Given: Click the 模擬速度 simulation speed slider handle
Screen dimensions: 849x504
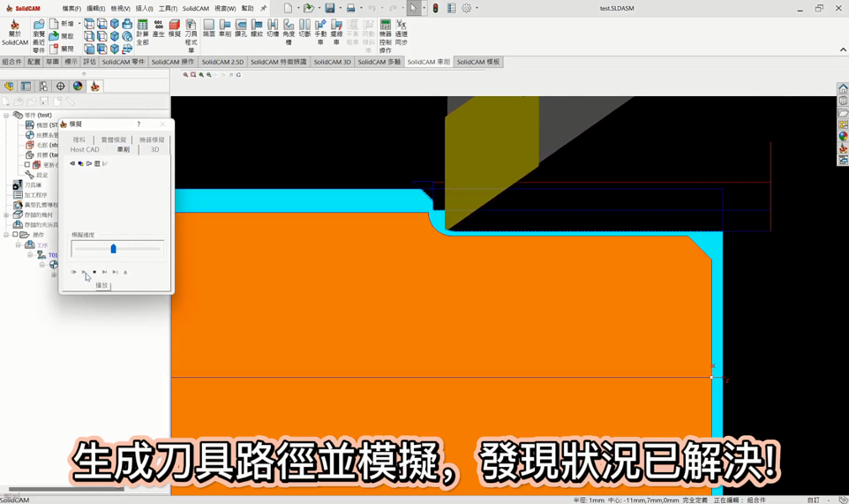Looking at the screenshot, I should coord(113,249).
